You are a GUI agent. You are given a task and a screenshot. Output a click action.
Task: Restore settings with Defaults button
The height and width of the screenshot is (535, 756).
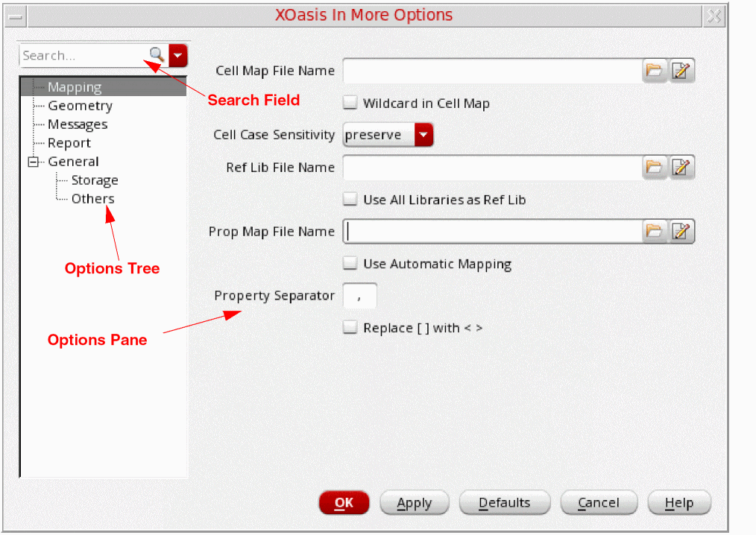504,503
